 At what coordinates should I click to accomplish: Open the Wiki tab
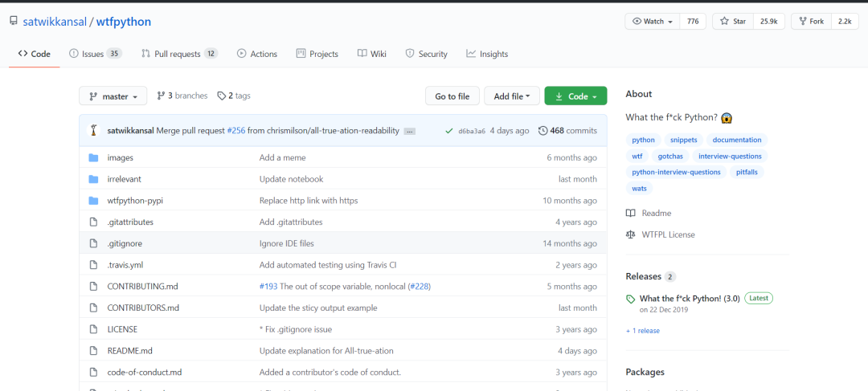coord(372,54)
